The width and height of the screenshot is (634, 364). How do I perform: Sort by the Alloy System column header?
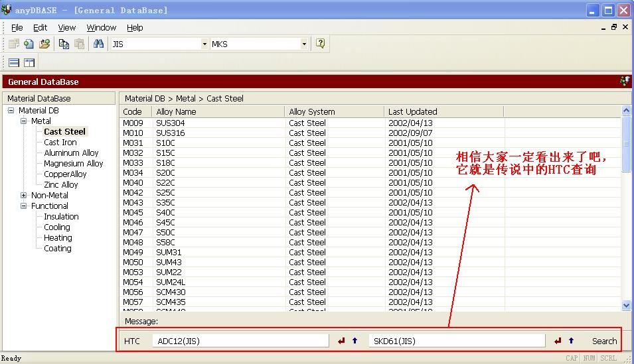tap(335, 111)
